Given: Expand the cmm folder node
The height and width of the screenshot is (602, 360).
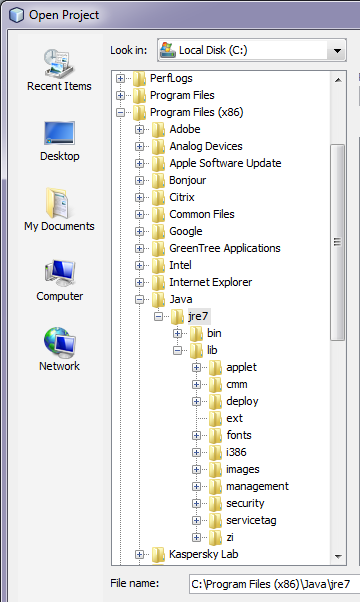Looking at the screenshot, I should tap(196, 384).
